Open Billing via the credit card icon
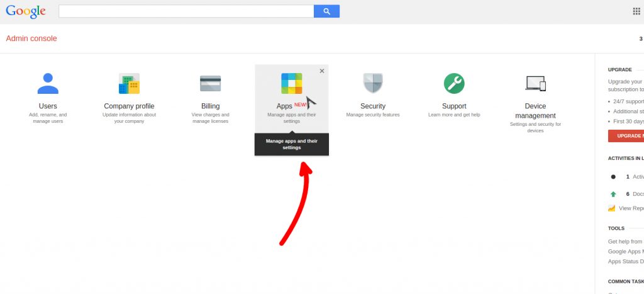 pyautogui.click(x=210, y=83)
